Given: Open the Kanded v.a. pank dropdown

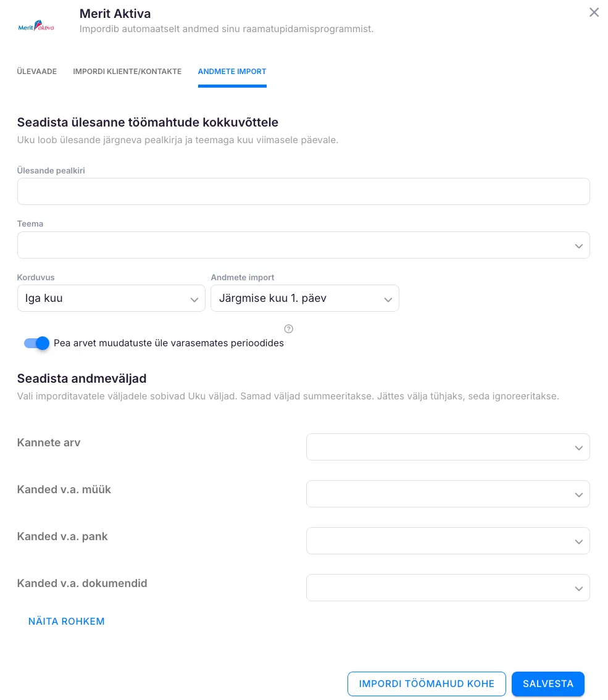Looking at the screenshot, I should [x=448, y=541].
